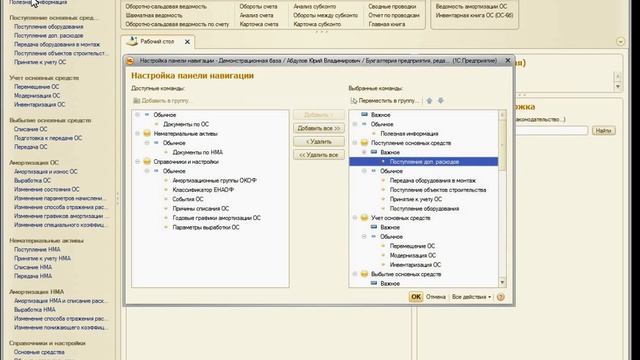Screen dimensions: 640x360
Task: Collapse Важное group under Поступление основных средств
Action: [364, 152]
